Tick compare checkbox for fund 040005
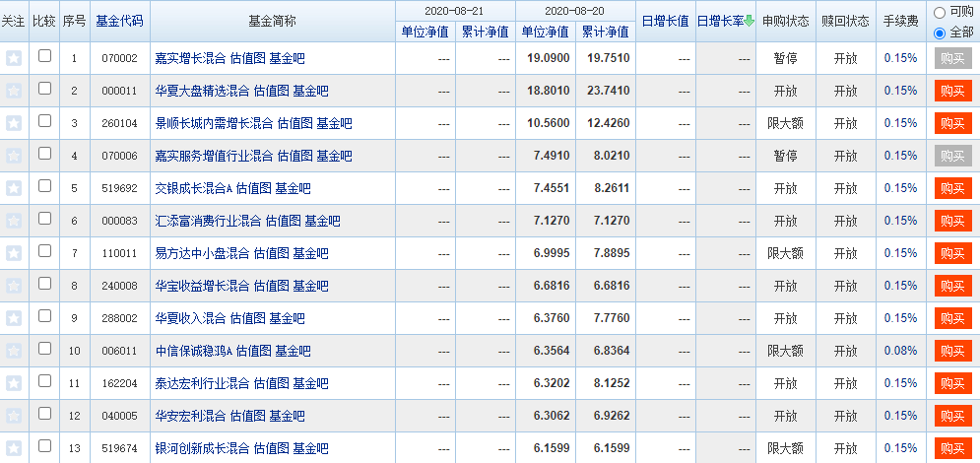This screenshot has width=980, height=463. coord(44,414)
